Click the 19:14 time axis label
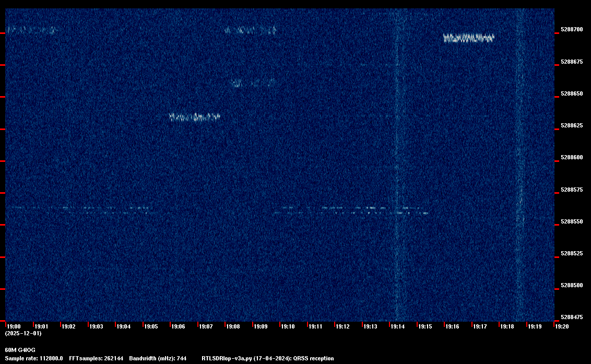 tap(398, 326)
